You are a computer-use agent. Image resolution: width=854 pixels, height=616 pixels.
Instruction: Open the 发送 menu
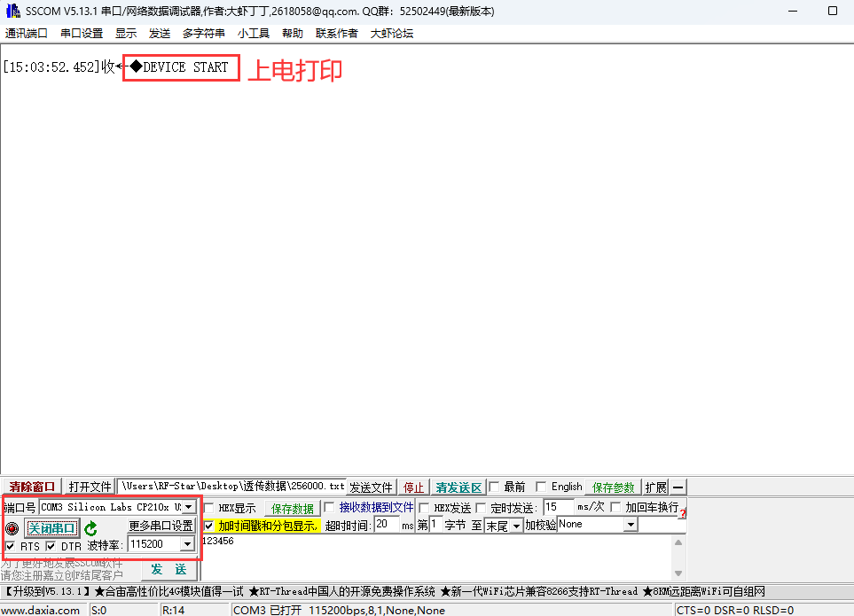tap(160, 33)
